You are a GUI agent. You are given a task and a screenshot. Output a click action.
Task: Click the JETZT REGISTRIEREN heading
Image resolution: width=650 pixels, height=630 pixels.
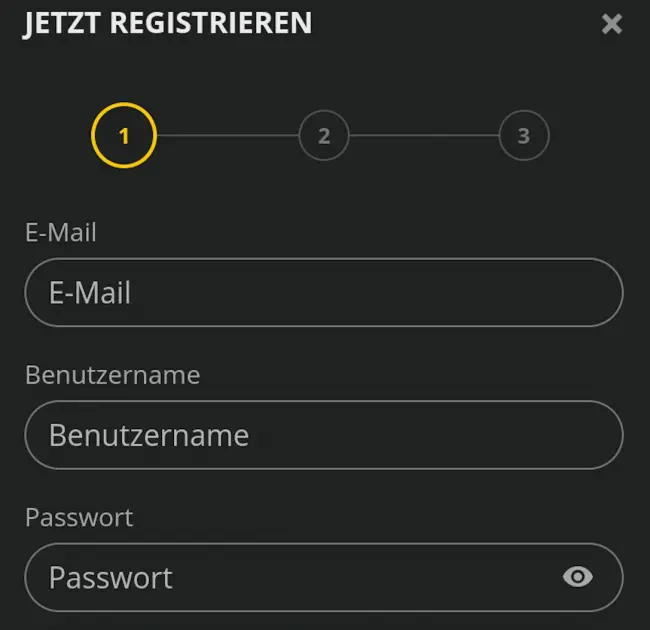click(168, 23)
